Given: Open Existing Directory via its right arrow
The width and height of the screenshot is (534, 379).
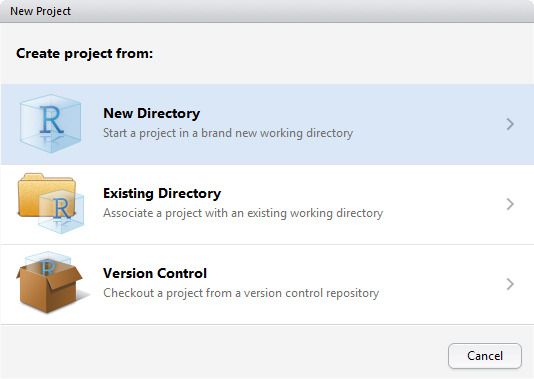Looking at the screenshot, I should tap(510, 204).
